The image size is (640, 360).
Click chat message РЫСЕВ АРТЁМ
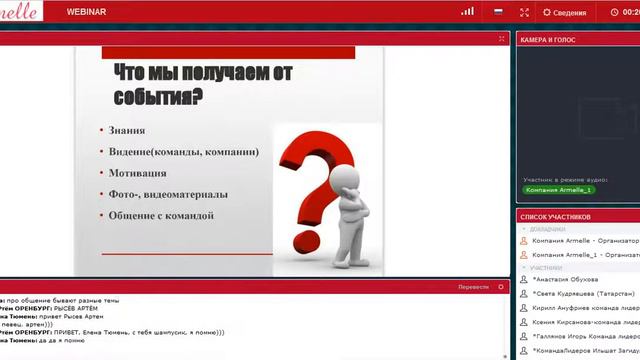pyautogui.click(x=76, y=308)
